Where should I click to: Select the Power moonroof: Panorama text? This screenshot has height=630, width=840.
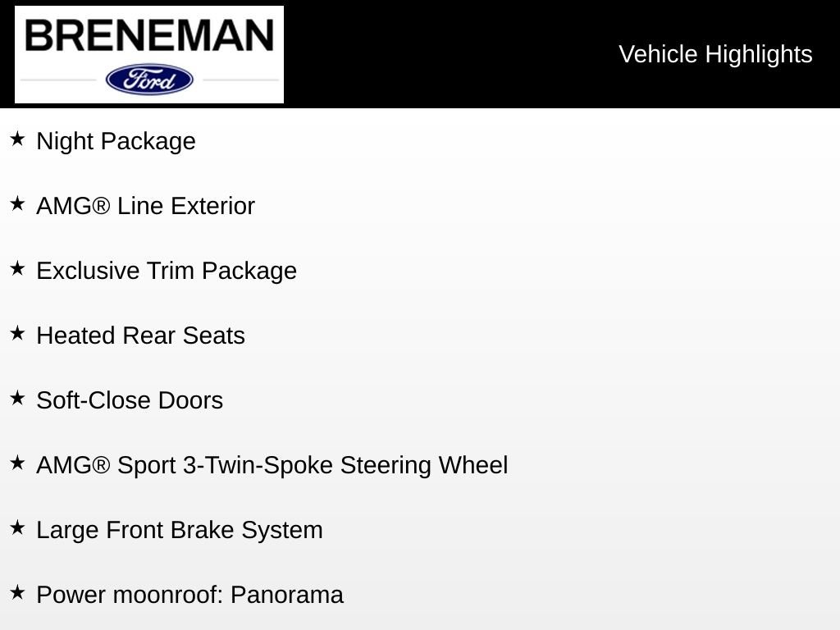(189, 596)
